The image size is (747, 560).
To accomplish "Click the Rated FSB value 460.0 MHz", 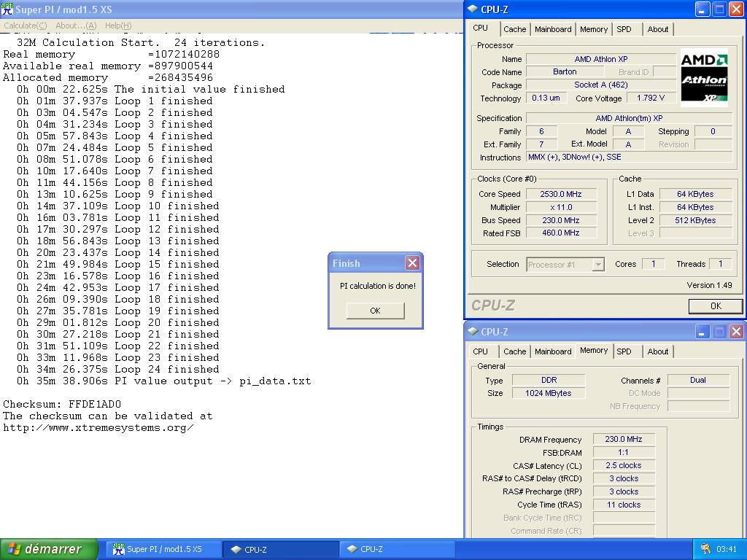I will 561,233.
